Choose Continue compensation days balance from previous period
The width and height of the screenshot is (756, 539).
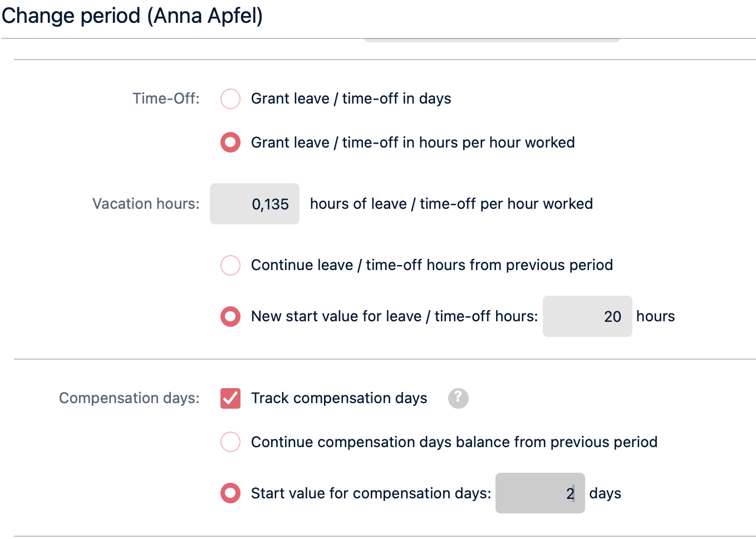[230, 442]
